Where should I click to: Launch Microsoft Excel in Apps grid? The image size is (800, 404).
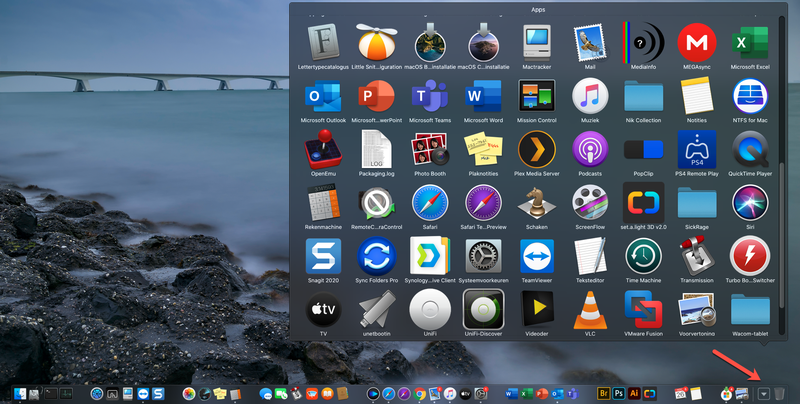tap(750, 43)
